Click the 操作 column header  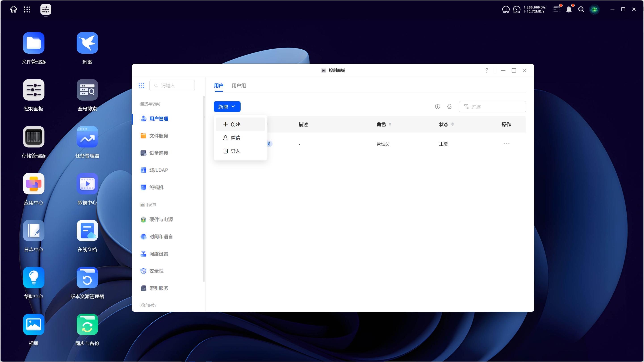tap(506, 124)
